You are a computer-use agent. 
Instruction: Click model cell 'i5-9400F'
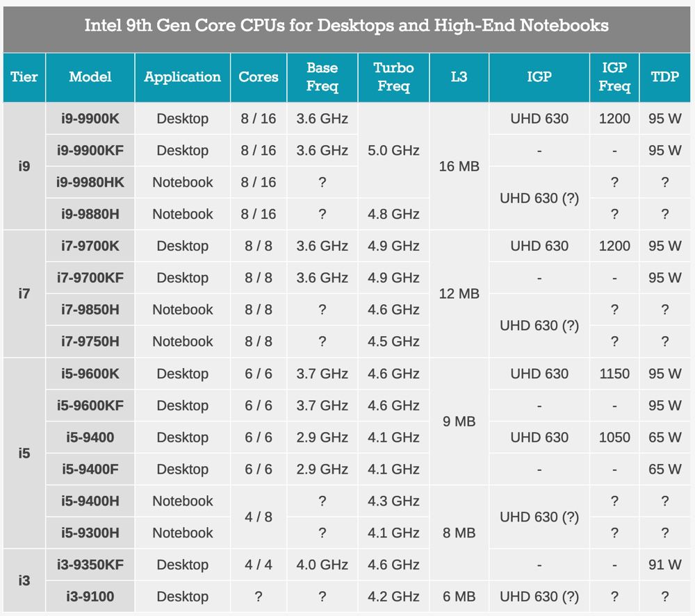click(90, 469)
